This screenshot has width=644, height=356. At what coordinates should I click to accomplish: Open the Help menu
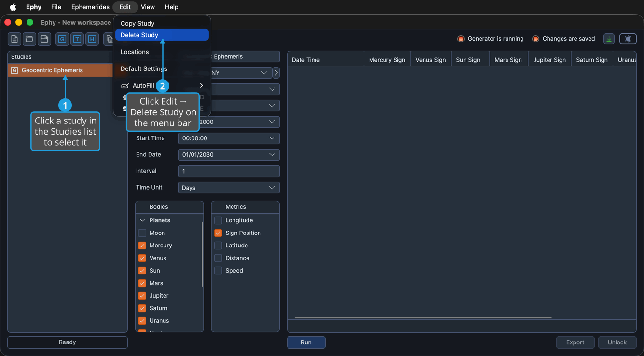coord(171,7)
